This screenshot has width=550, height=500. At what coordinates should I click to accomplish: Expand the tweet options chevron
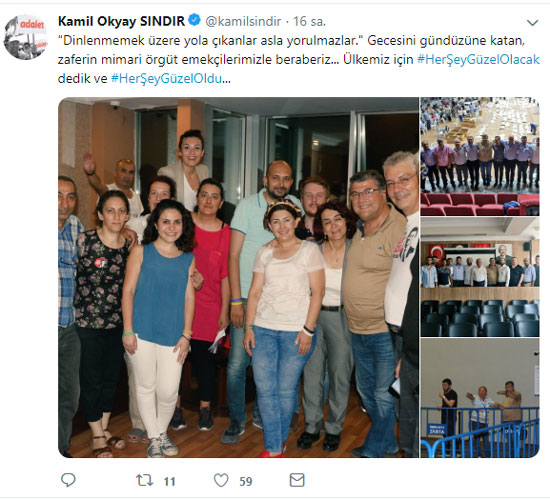[x=532, y=23]
